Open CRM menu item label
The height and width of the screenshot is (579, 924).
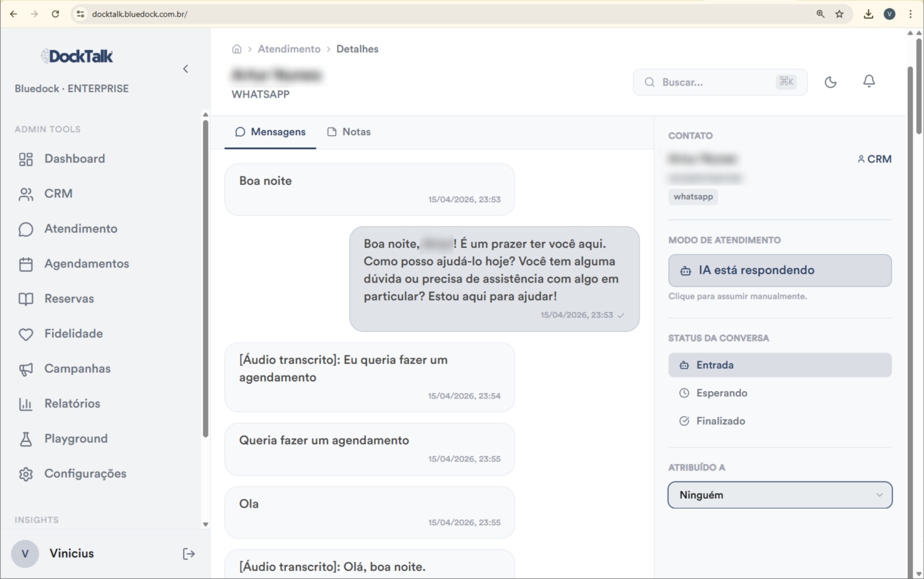(x=58, y=194)
